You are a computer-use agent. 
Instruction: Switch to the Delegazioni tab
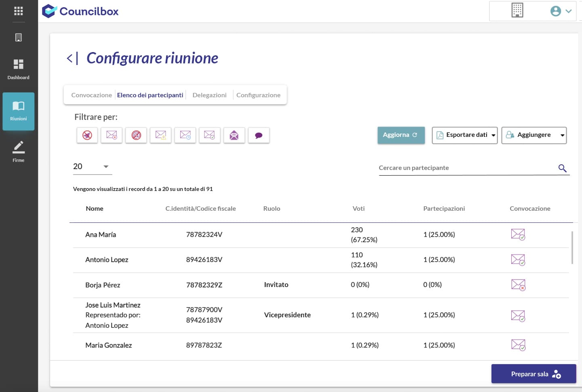(209, 95)
